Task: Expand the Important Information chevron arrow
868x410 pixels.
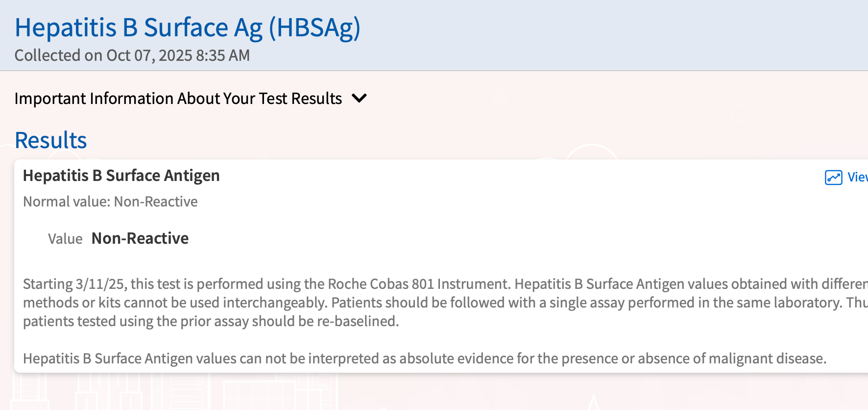Action: pos(359,98)
